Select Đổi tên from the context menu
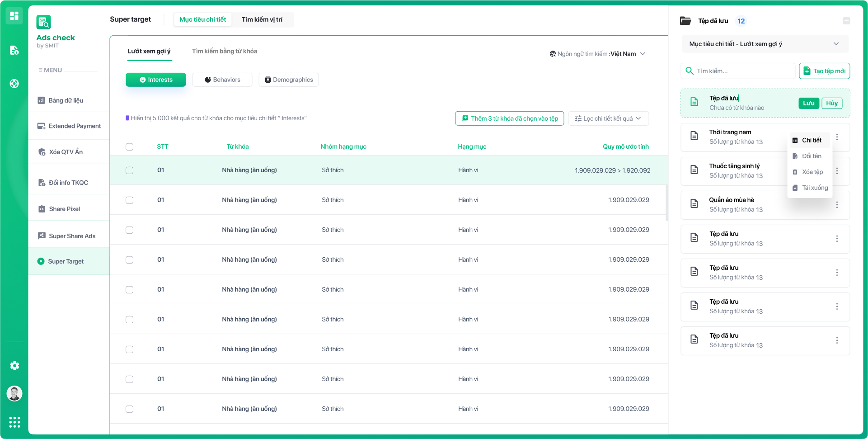868x439 pixels. click(x=810, y=156)
